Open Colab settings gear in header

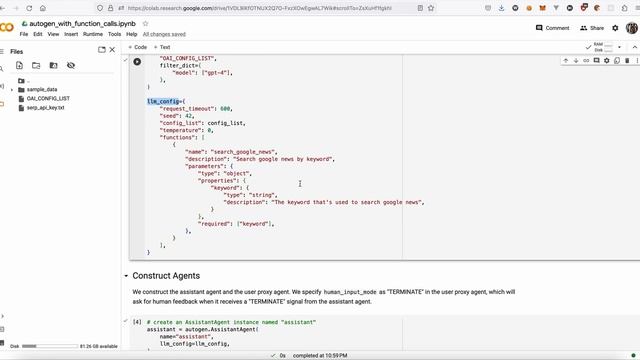pos(615,28)
